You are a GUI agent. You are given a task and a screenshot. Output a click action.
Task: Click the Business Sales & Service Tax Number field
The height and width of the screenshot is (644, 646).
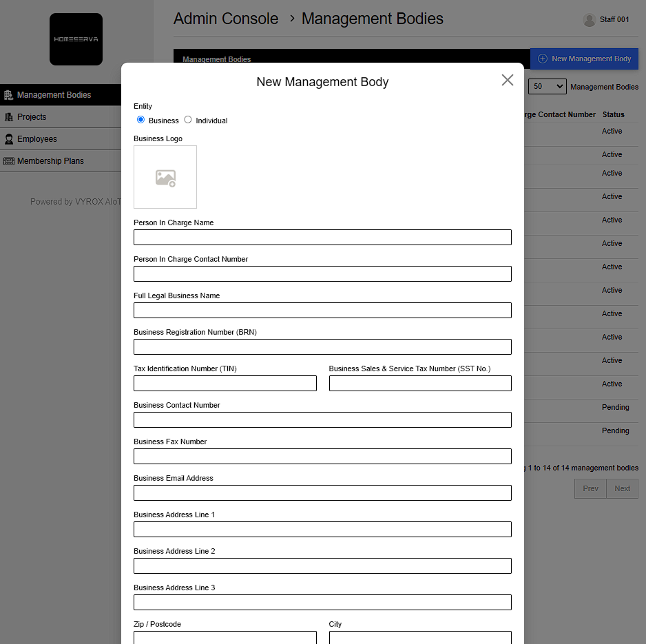420,384
